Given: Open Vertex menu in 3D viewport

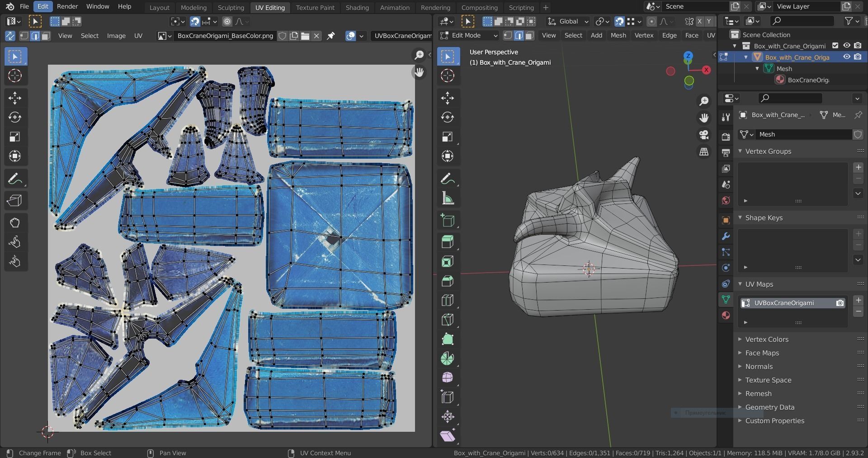Looking at the screenshot, I should click(644, 35).
